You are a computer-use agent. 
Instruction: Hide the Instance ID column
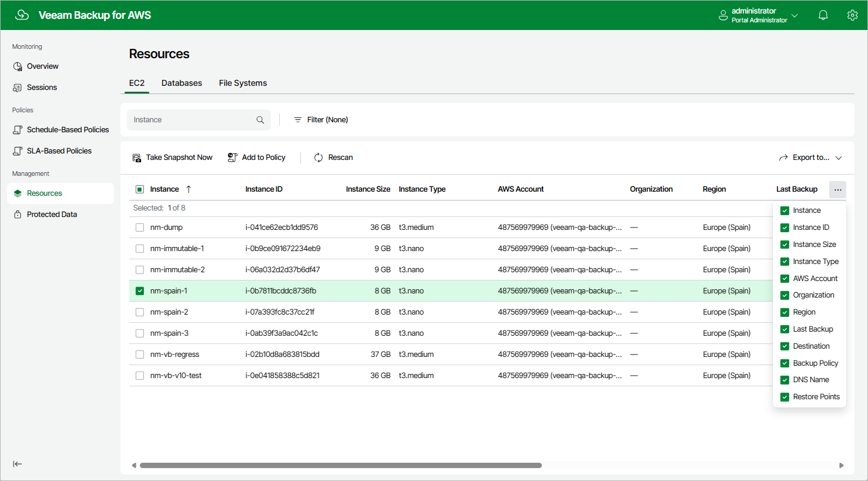click(785, 228)
